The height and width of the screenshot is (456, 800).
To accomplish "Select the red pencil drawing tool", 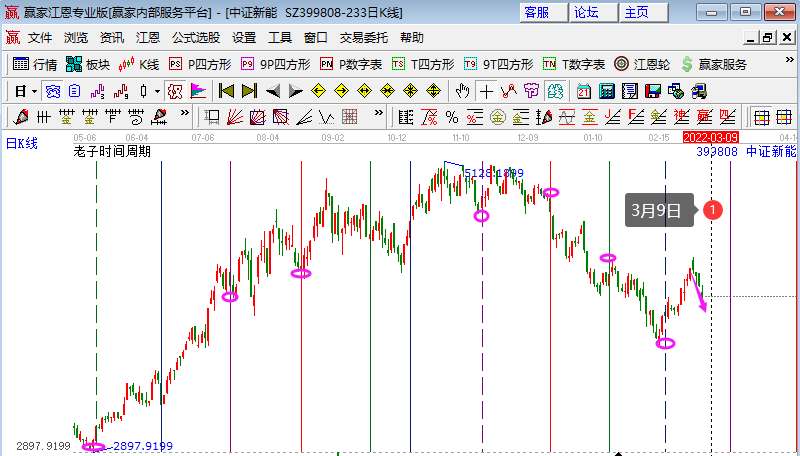I will click(21, 117).
